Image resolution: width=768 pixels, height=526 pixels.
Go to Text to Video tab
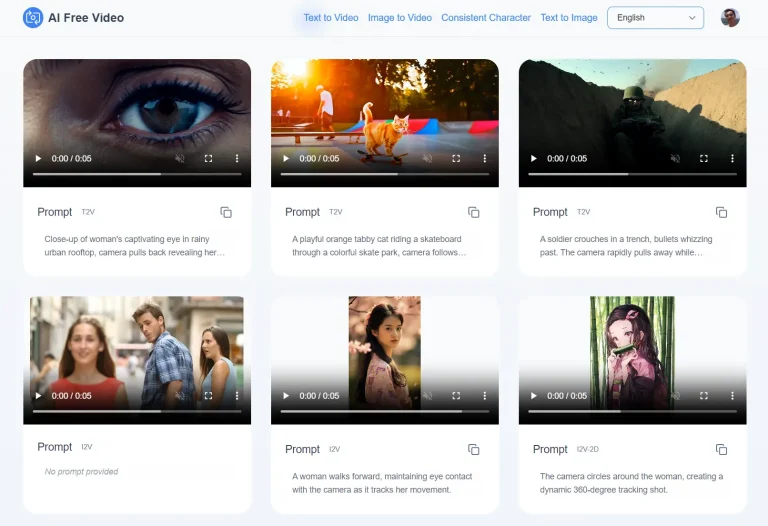tap(331, 18)
